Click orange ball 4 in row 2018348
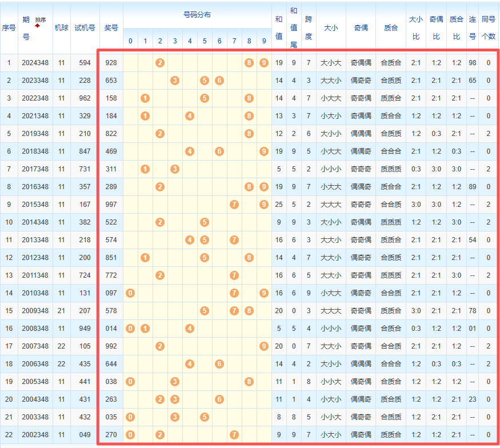This screenshot has width=500, height=448. 190,151
